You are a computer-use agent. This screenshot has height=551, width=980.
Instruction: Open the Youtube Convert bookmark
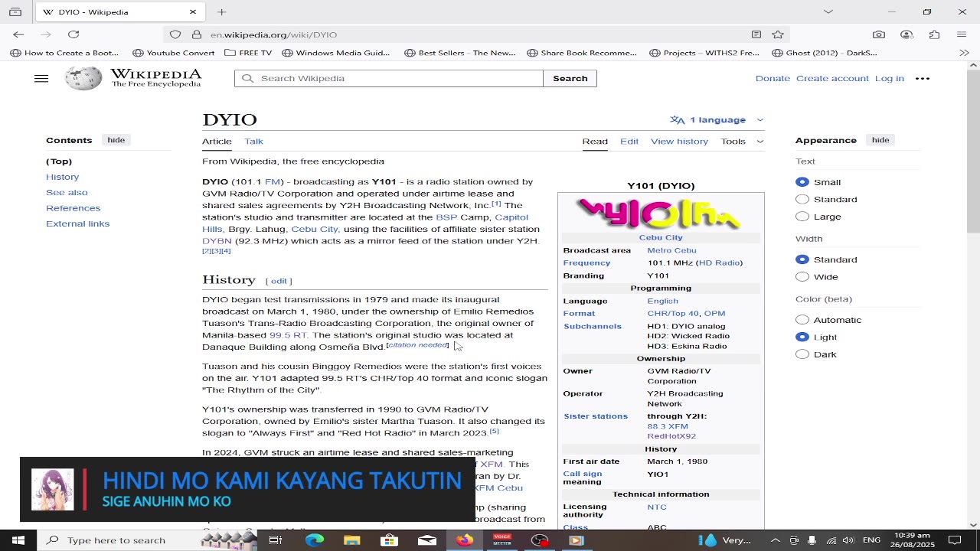coord(174,53)
